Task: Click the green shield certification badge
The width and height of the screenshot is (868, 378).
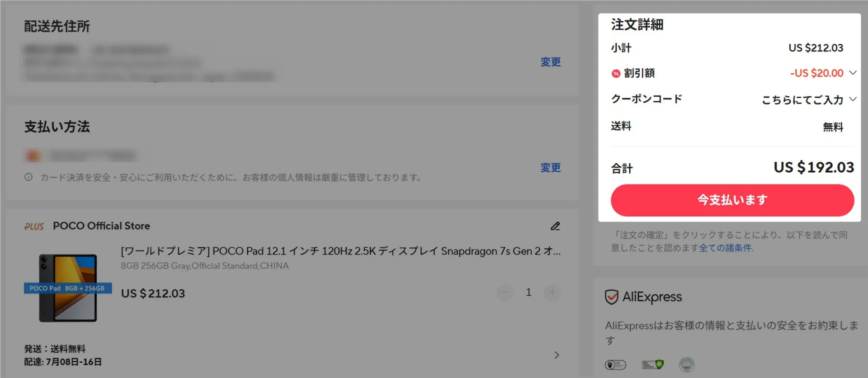Action: pyautogui.click(x=652, y=364)
